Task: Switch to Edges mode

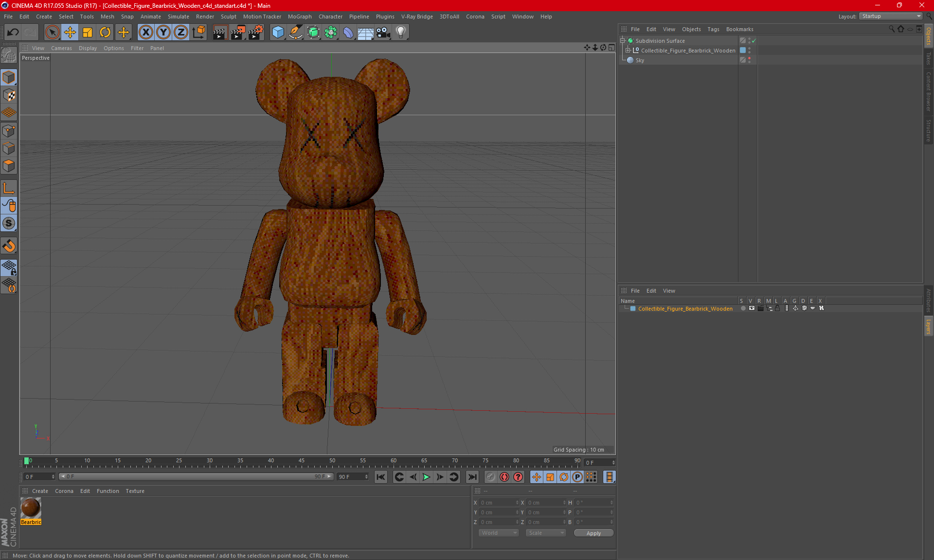Action: click(9, 148)
